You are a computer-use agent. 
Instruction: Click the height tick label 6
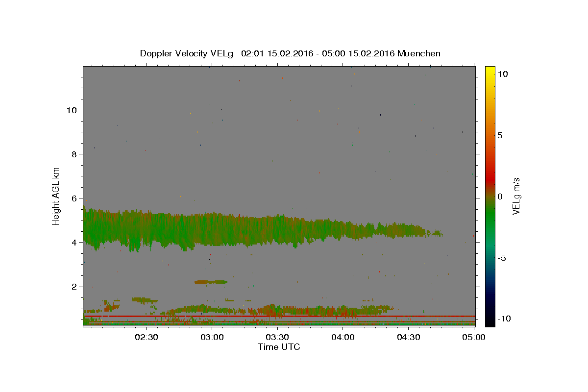(74, 198)
